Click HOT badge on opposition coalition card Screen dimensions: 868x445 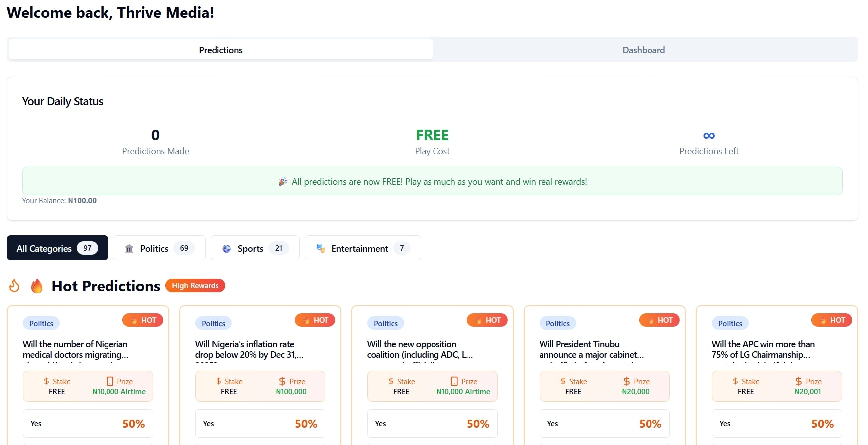(487, 320)
